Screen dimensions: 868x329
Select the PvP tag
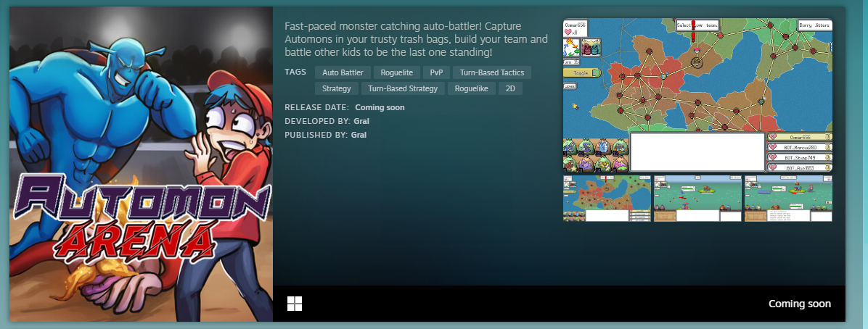click(x=436, y=72)
